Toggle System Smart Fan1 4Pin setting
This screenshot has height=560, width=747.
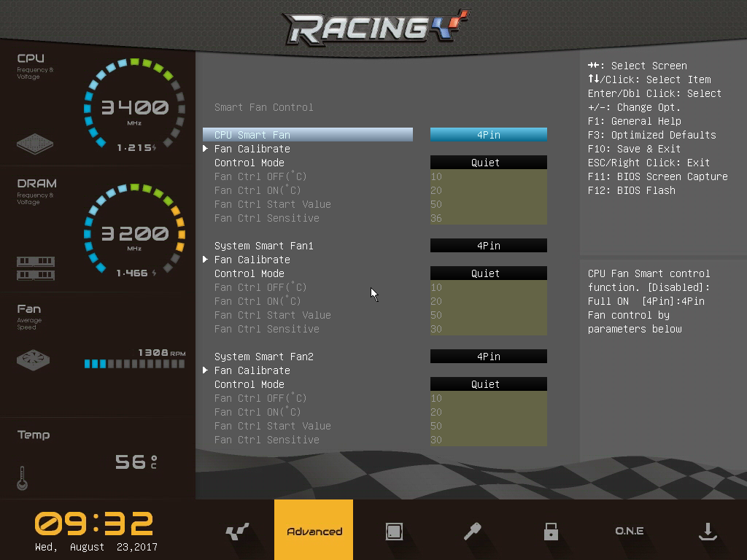coord(488,246)
